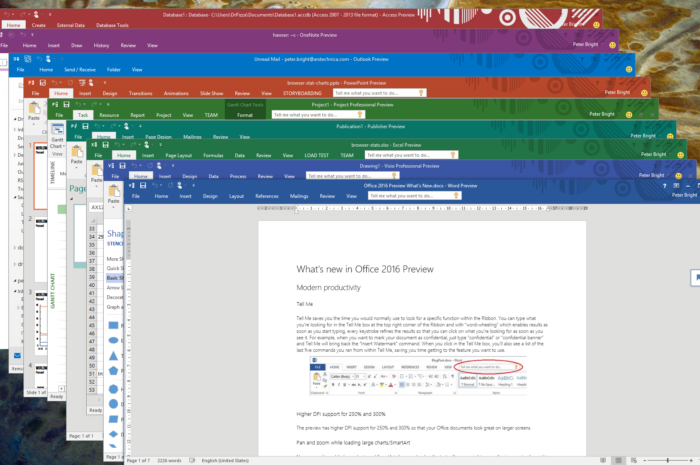Open the Mailings tab in Word
This screenshot has height=465, width=700.
(299, 196)
